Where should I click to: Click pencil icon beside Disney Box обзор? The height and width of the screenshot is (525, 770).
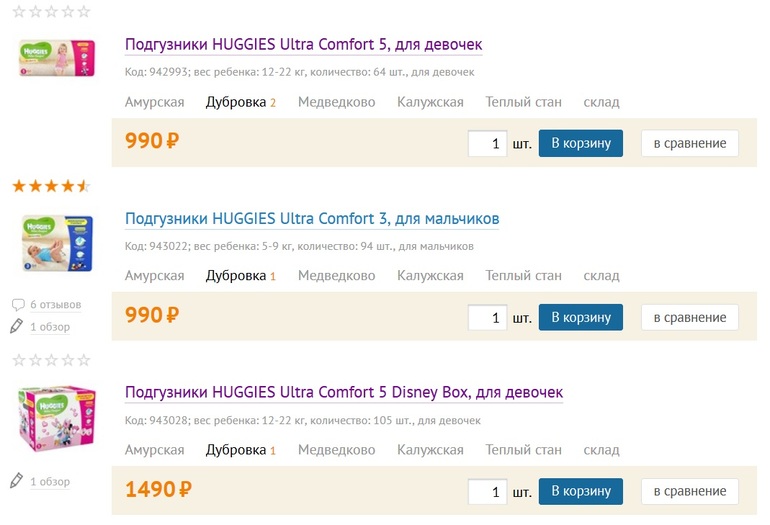coord(17,481)
